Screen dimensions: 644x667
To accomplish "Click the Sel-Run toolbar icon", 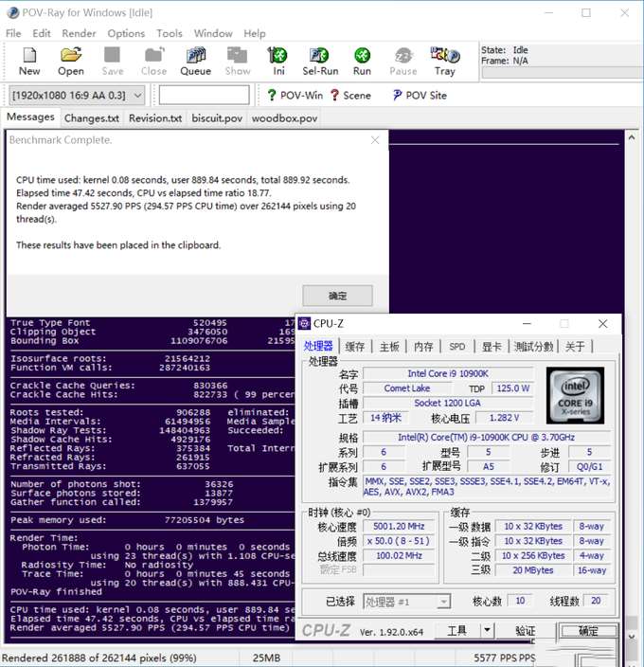I will [x=320, y=62].
